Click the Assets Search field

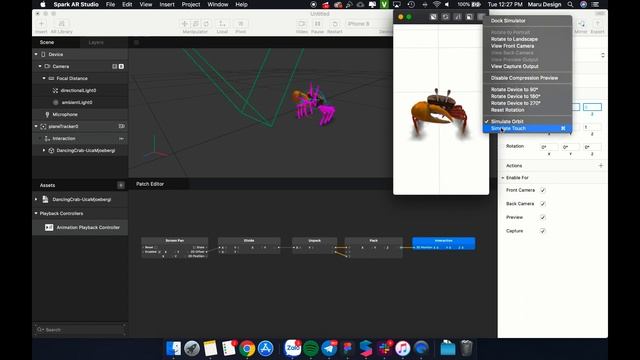coord(80,329)
